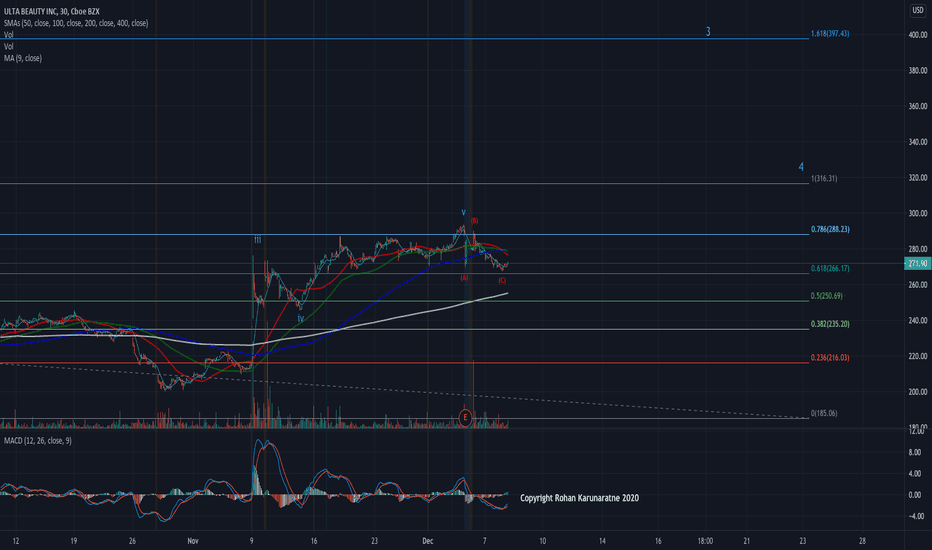Click the 240.00 price axis label

(x=918, y=320)
